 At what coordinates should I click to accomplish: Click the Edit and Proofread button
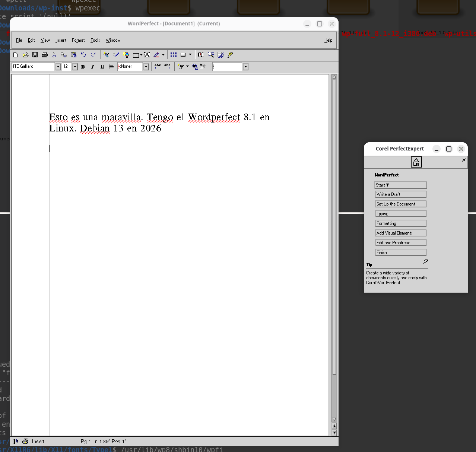click(400, 243)
